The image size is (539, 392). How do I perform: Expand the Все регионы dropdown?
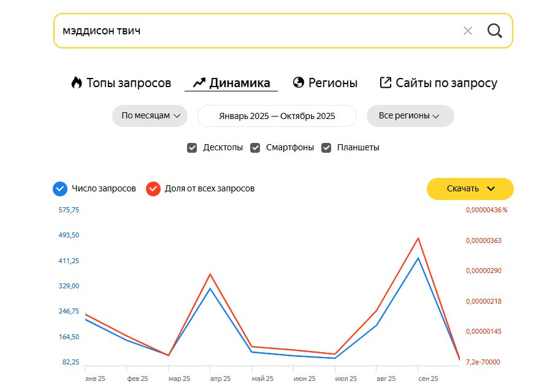(410, 116)
